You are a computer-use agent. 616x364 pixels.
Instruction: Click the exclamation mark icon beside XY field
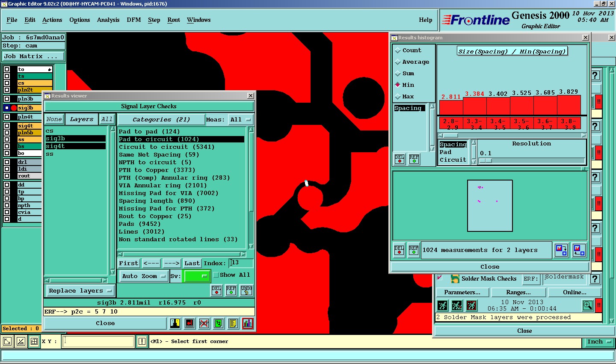(x=142, y=341)
